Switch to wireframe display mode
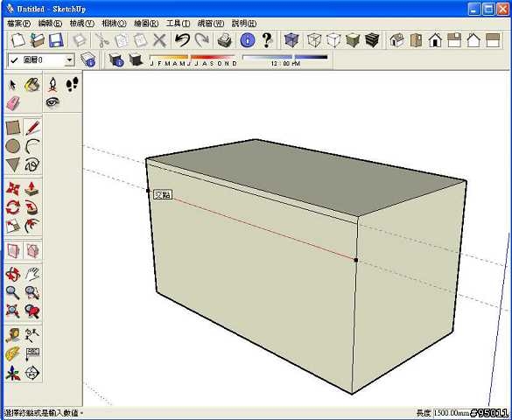Viewport: 512px width, 420px height. click(314, 40)
